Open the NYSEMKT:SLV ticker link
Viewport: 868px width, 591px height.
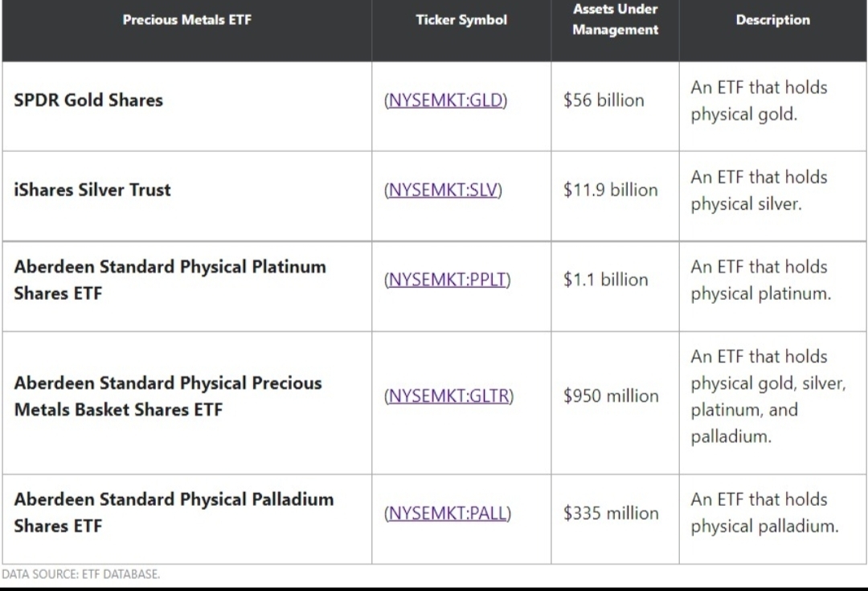(443, 191)
